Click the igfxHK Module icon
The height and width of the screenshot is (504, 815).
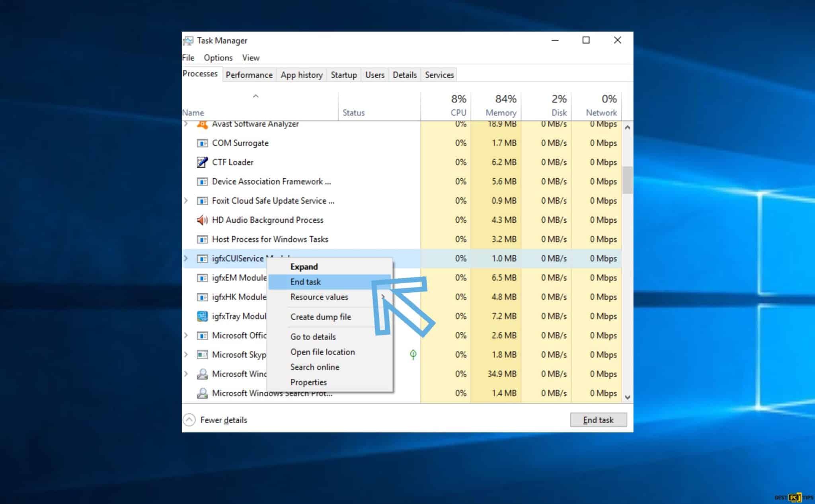[202, 297]
